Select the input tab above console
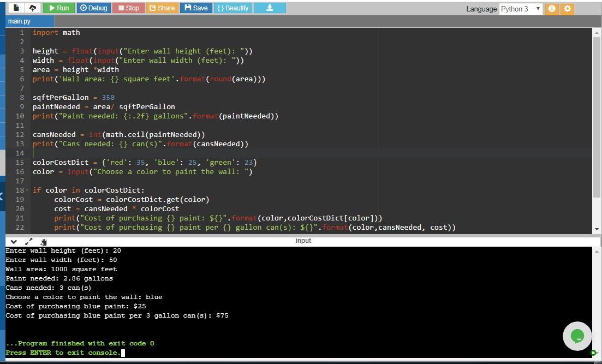The image size is (602, 364). 303,241
